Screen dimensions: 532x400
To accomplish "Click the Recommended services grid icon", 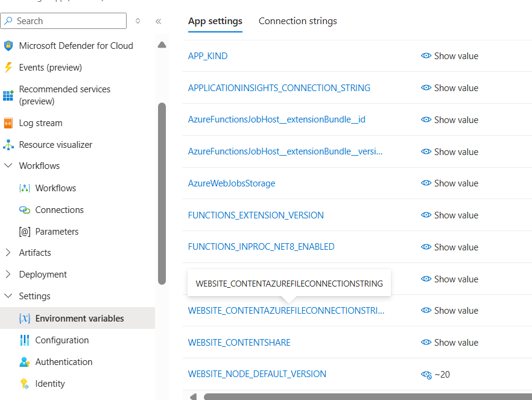I will pyautogui.click(x=8, y=95).
